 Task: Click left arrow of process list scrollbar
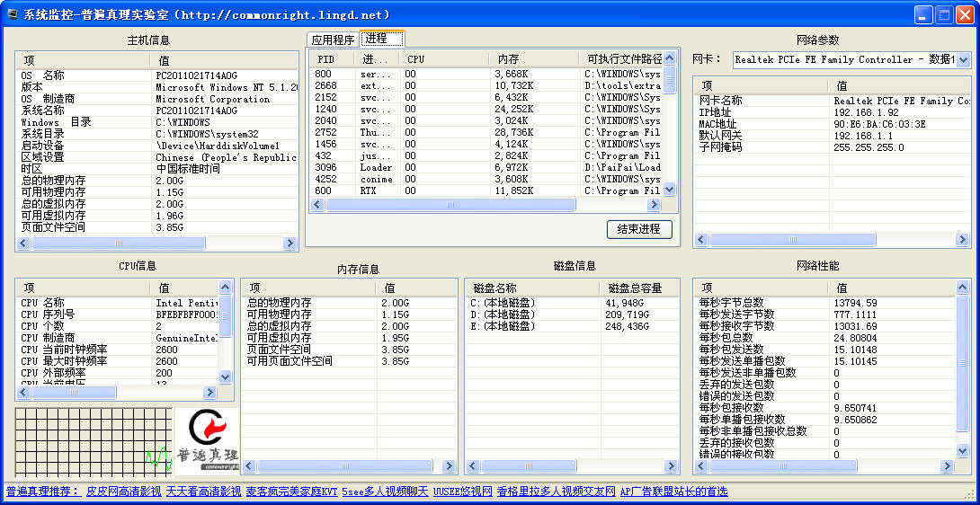[319, 204]
